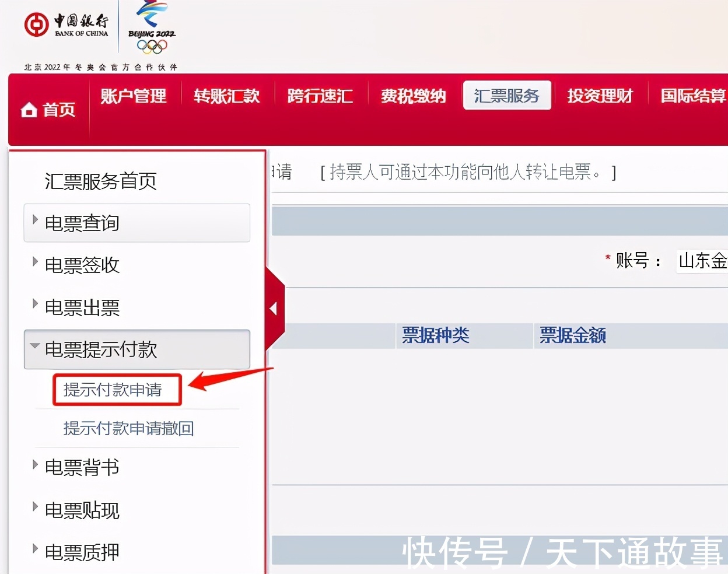728x574 pixels.
Task: Select the 电票查询 sidebar item
Action: point(82,223)
